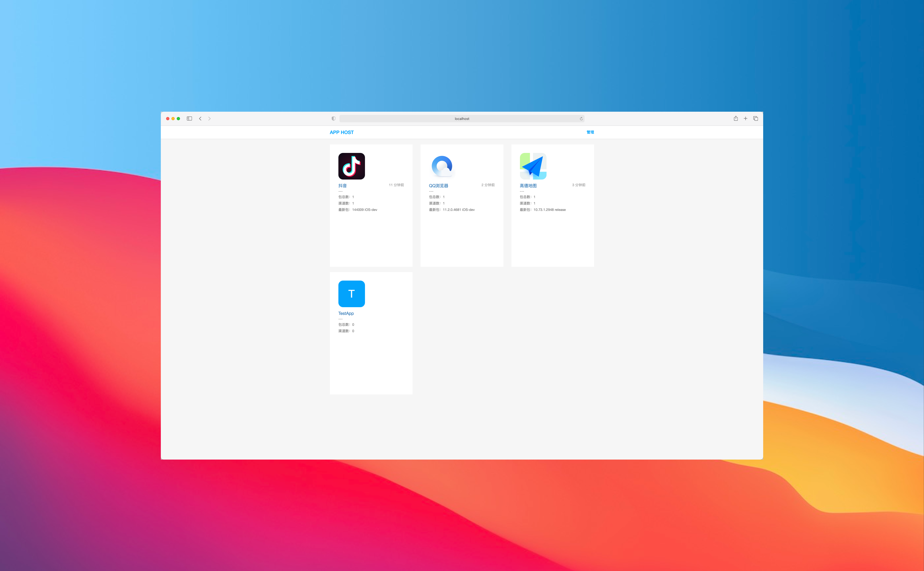Click the APP HOST logo link
The width and height of the screenshot is (924, 571).
[342, 132]
